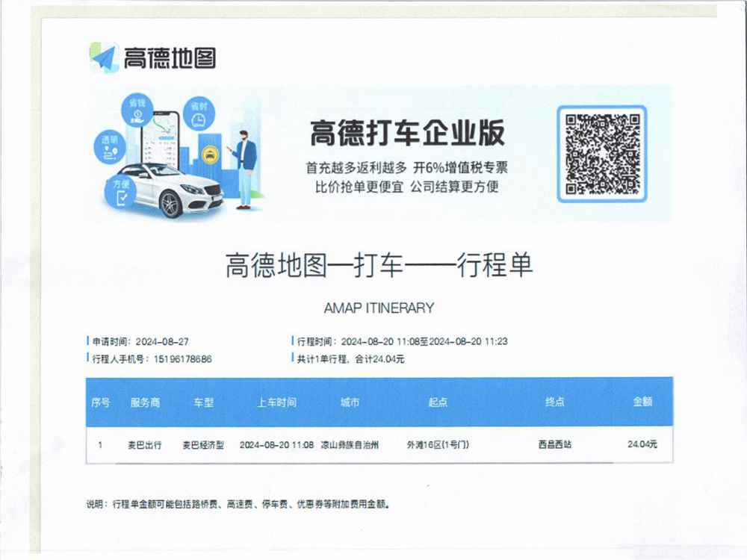Click the 上车时间 column header
747x560 pixels.
point(277,402)
